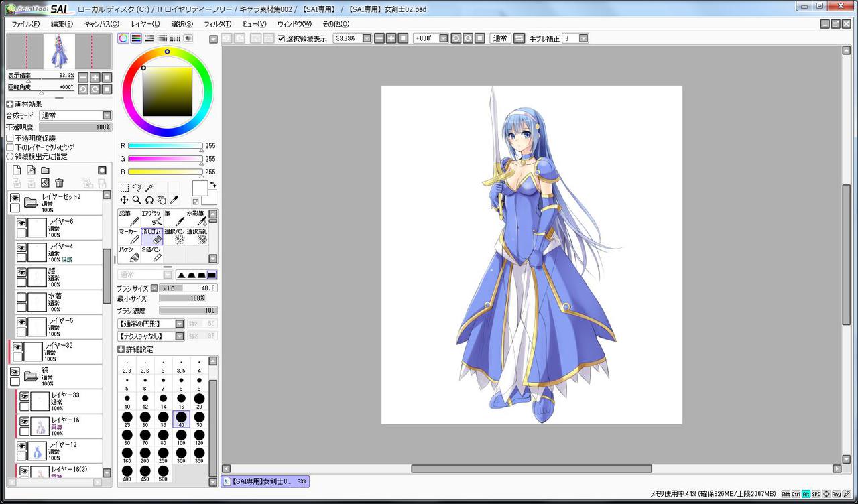This screenshot has height=504, width=858.
Task: Select the rotate canvas tool
Action: click(149, 200)
